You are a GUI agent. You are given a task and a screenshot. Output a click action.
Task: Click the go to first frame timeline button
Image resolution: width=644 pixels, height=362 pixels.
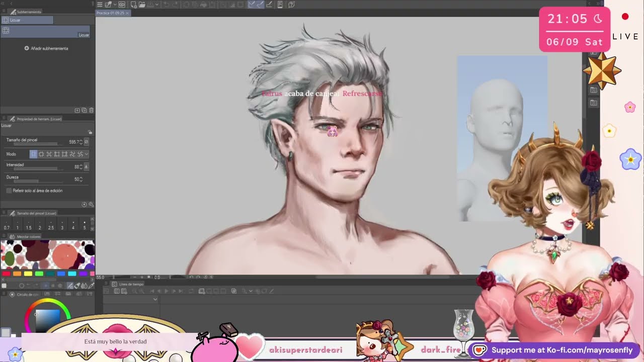tap(152, 291)
